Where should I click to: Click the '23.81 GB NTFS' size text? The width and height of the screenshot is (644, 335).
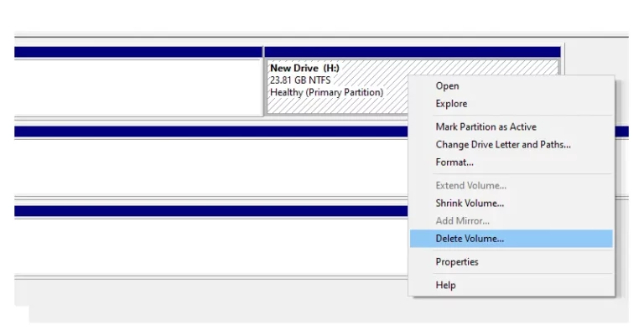[300, 80]
